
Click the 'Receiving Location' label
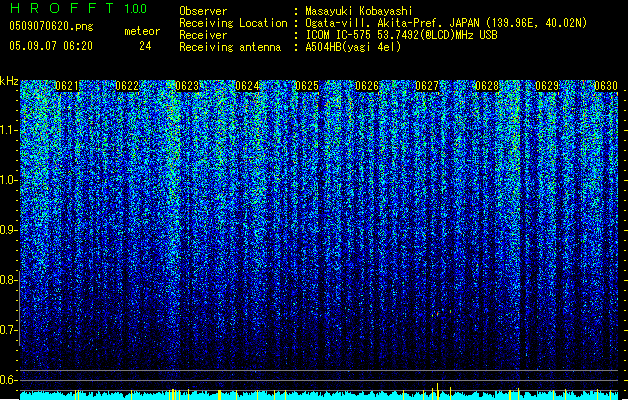click(x=233, y=23)
